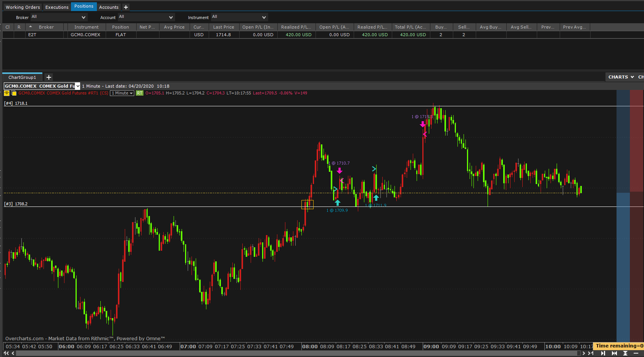Click the horizontal chart scrollbar

point(298,353)
